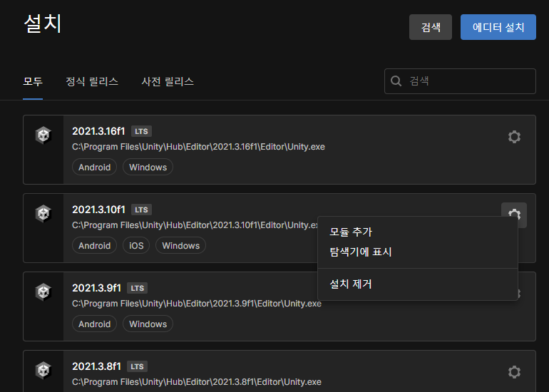Click Android tag of 2021.3.16f1
The height and width of the screenshot is (392, 549).
coord(95,167)
